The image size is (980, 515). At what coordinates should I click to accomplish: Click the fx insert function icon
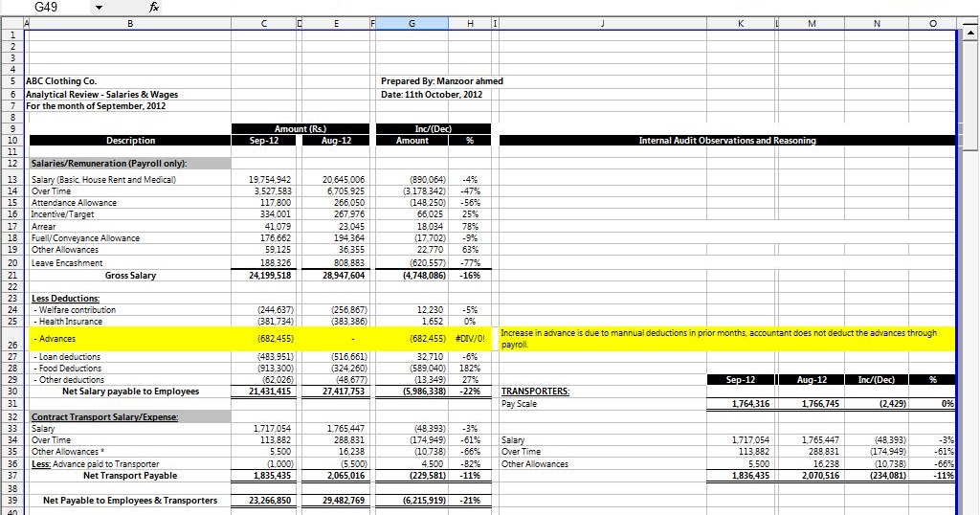pyautogui.click(x=154, y=8)
